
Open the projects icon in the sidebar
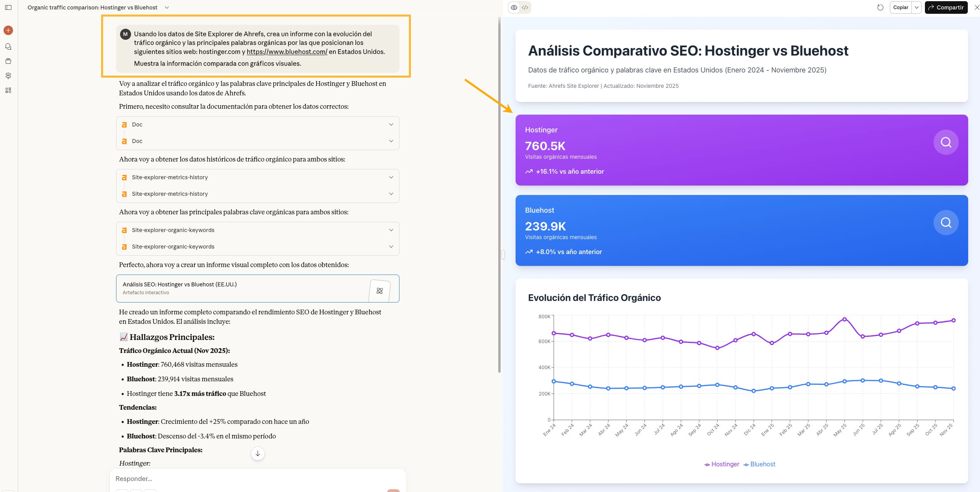click(8, 61)
